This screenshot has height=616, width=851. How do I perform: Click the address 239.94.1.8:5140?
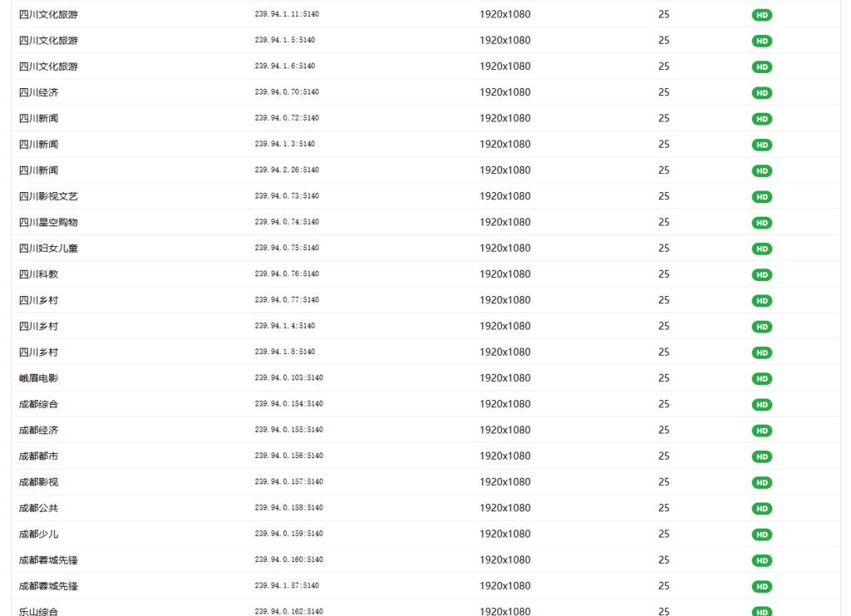[x=284, y=352]
